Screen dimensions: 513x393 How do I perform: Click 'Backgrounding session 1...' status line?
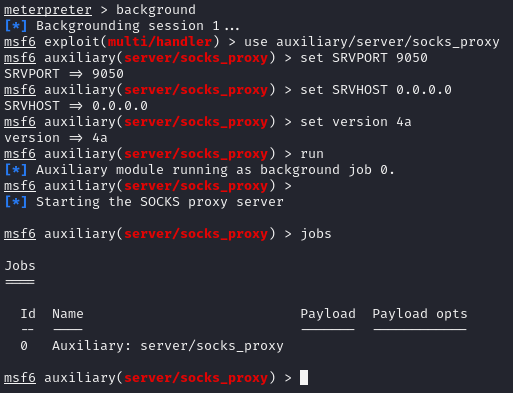tap(122, 26)
